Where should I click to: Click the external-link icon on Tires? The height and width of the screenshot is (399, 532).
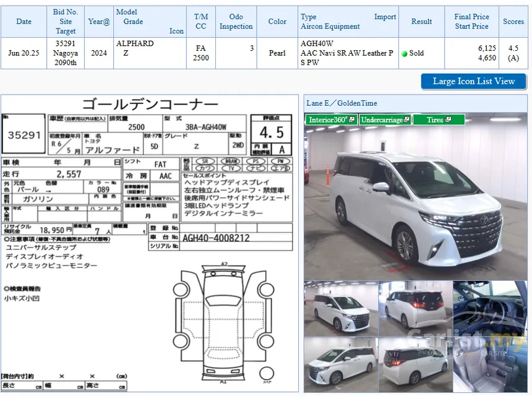pyautogui.click(x=448, y=119)
